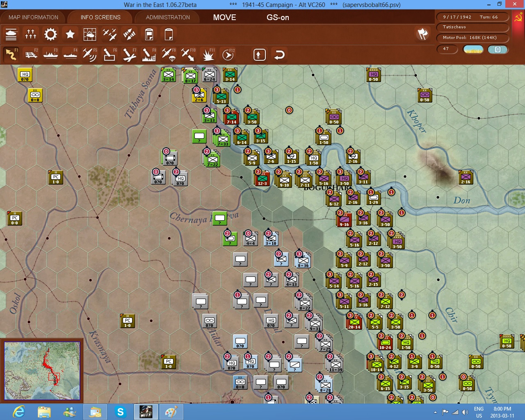Open the report document with flag icon
The width and height of the screenshot is (525, 420).
[149, 34]
